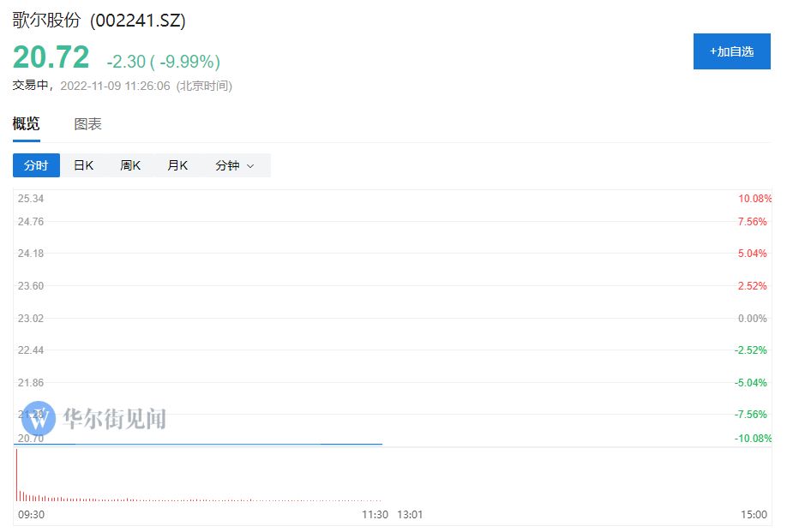This screenshot has height=532, width=787.
Task: Click the +加自选 add to watchlist button
Action: [731, 51]
